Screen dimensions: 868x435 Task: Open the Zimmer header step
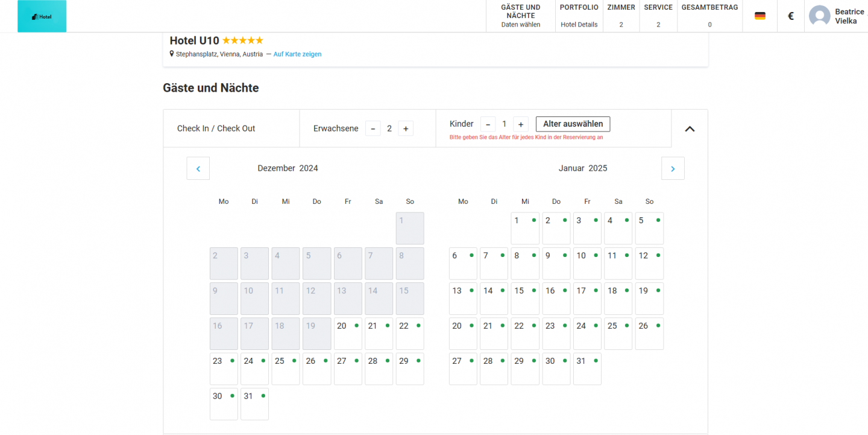[x=621, y=16]
